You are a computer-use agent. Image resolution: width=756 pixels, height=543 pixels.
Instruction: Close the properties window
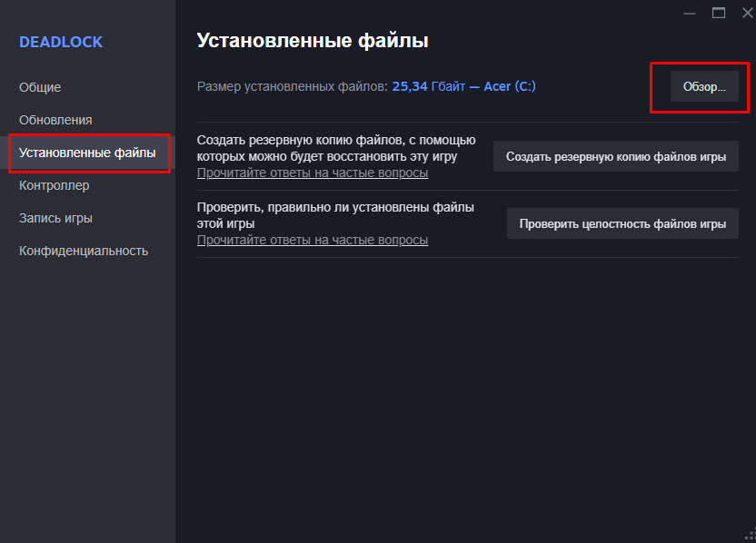[747, 13]
